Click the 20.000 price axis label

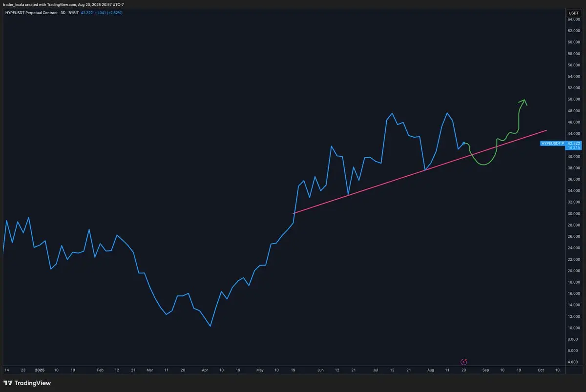(573, 271)
